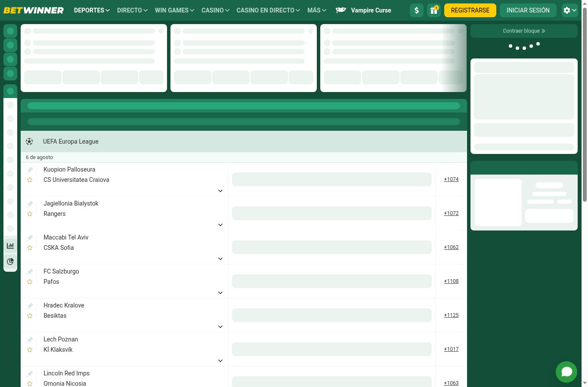Expand Maccabi Tel Aviv match chevron

pos(220,259)
